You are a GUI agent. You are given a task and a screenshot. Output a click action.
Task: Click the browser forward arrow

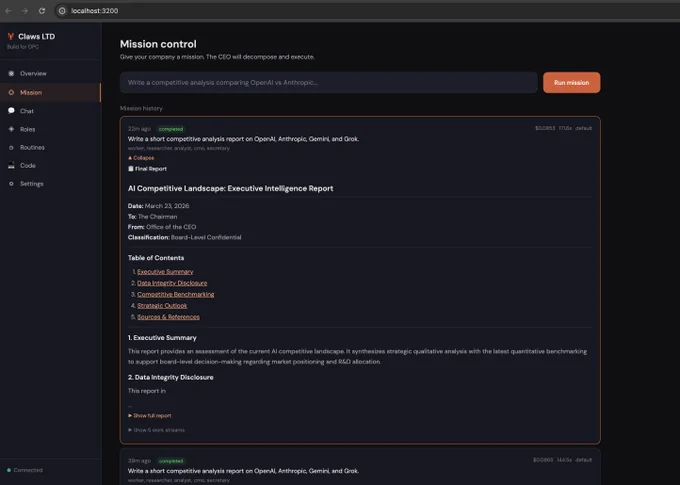25,10
